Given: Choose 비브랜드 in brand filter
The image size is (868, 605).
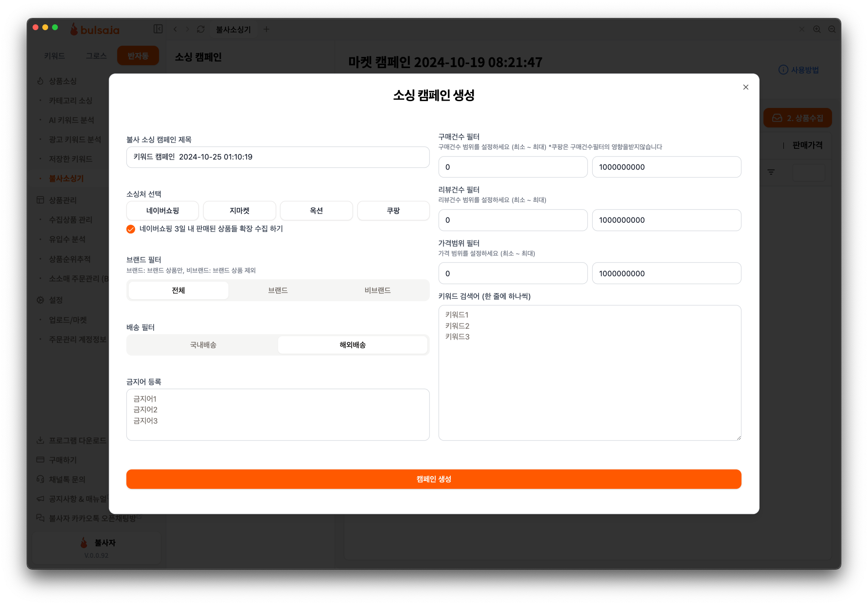Looking at the screenshot, I should coord(378,290).
